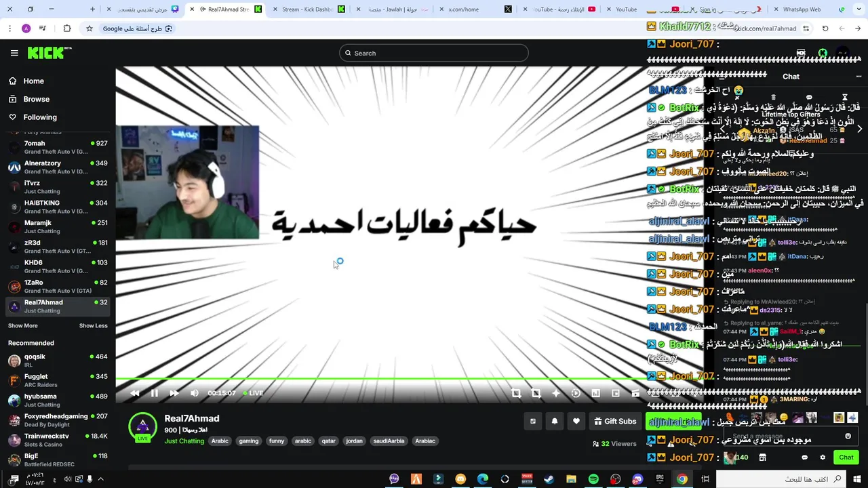Switch to the Jawlah tab

click(392, 9)
